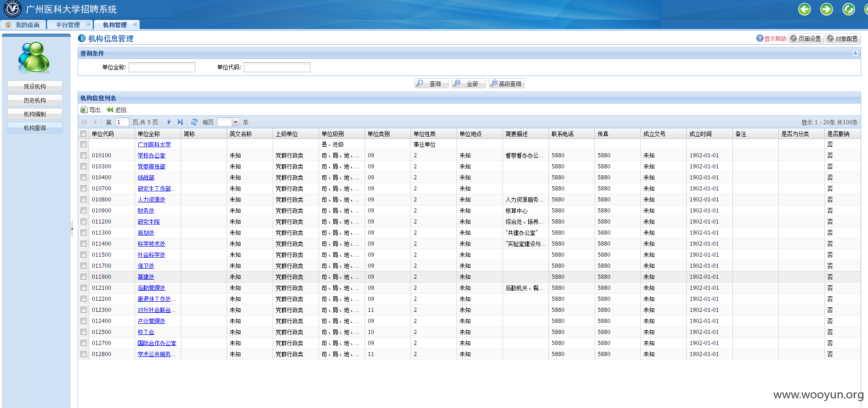The width and height of the screenshot is (868, 408).
Task: Focus the 单位代码 input field
Action: point(277,67)
